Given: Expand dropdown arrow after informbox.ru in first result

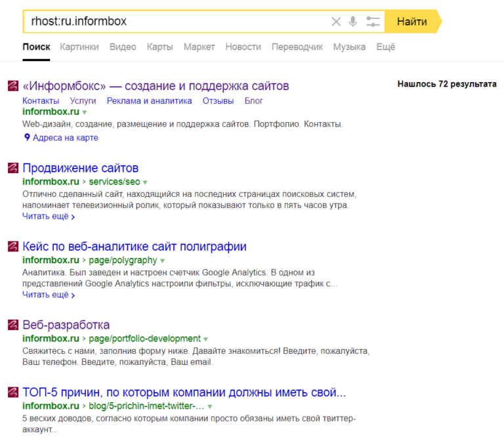Looking at the screenshot, I should tap(85, 113).
